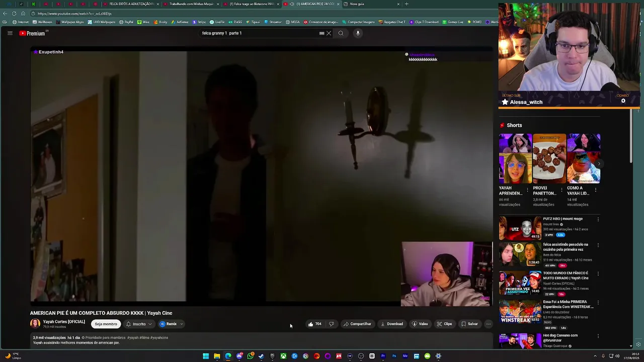Open the MEGA bookmark
Screen dimensions: 644x362
(293, 22)
